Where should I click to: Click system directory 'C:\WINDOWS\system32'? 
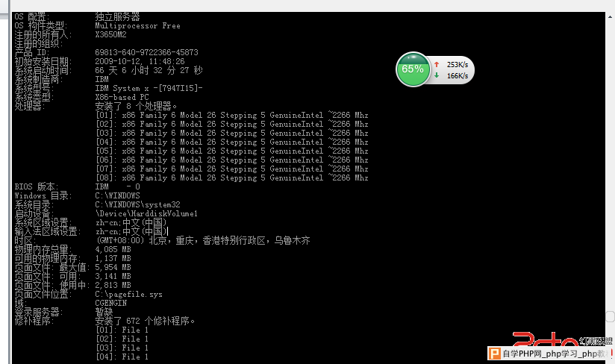coord(137,205)
